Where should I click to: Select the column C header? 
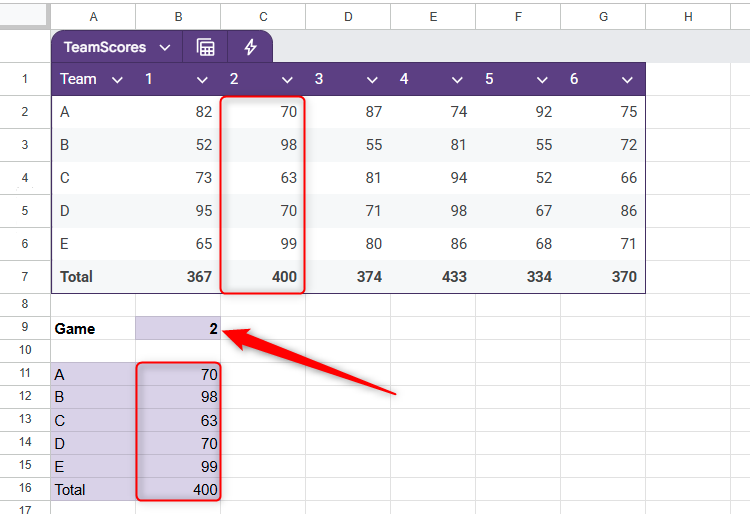pos(263,15)
